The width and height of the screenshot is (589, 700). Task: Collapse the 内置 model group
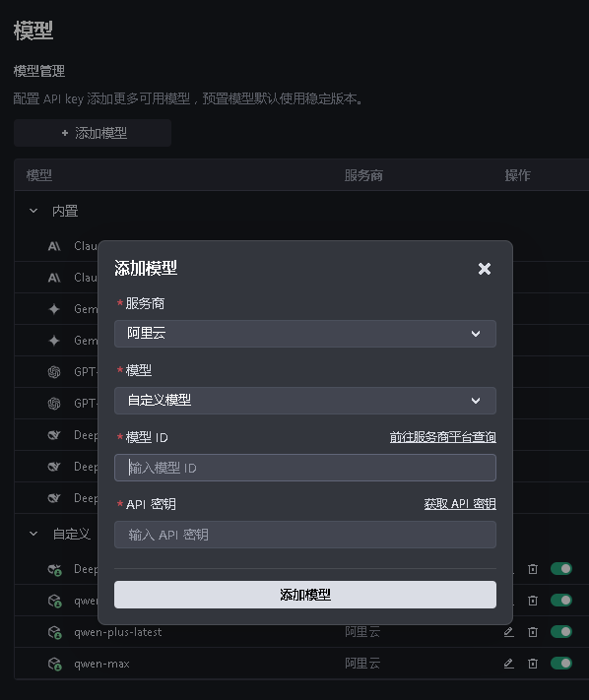[33, 211]
